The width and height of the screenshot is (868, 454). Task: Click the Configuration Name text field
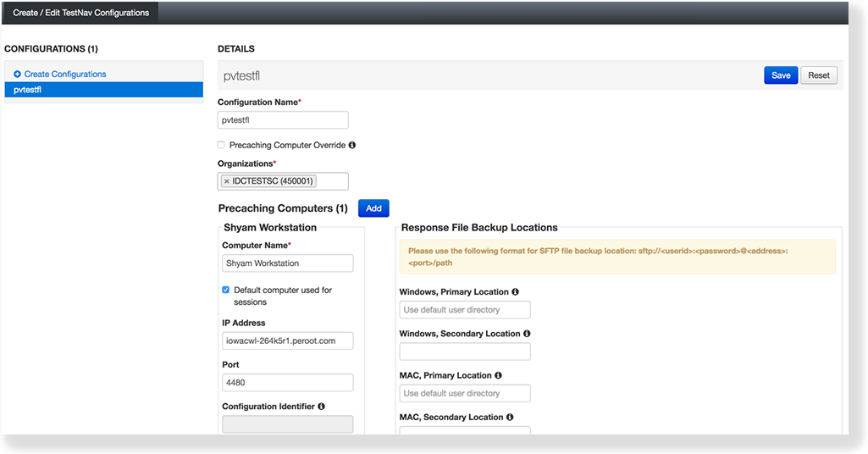283,120
